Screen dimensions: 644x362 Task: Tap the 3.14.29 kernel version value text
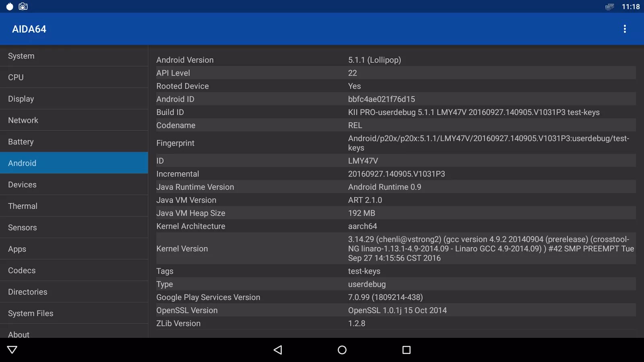(491, 249)
